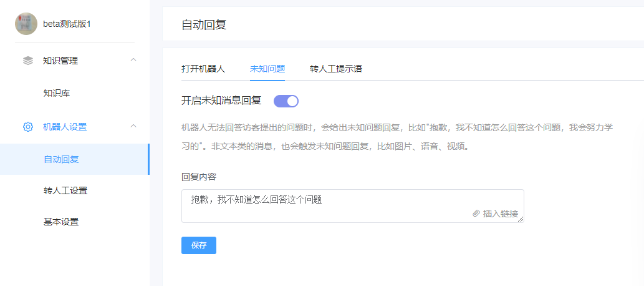Screen dimensions: 644x286
Task: Click the 插入链接 link
Action: pyautogui.click(x=500, y=214)
